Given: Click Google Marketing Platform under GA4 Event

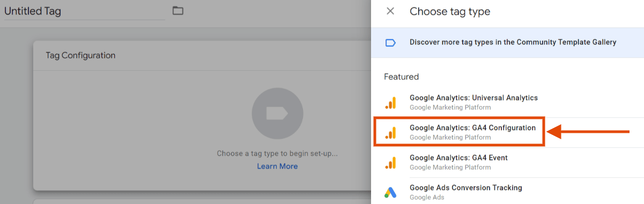Looking at the screenshot, I should pyautogui.click(x=450, y=168).
